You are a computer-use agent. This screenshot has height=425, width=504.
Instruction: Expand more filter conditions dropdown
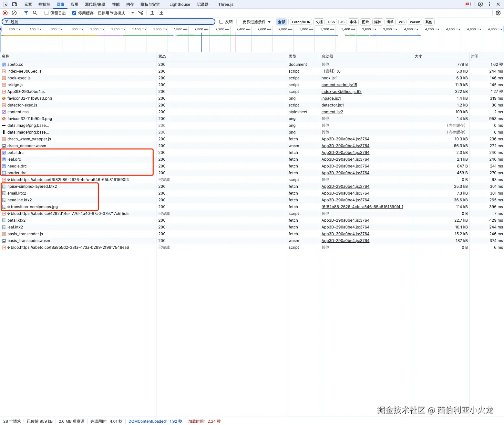click(x=257, y=22)
